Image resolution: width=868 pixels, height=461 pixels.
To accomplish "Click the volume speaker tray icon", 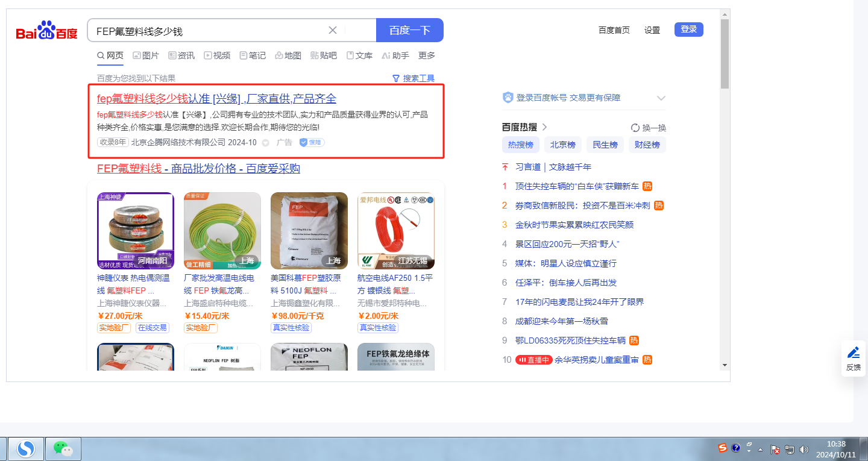I will (x=804, y=450).
